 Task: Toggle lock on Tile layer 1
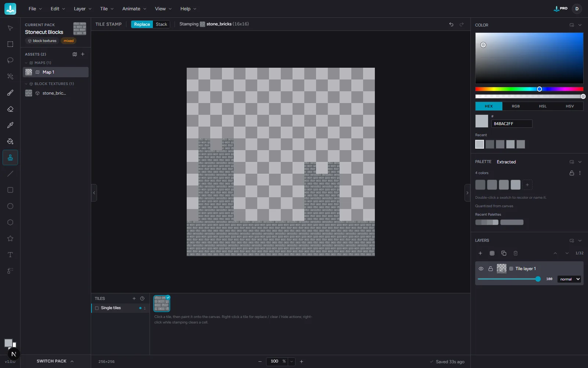coord(491,269)
